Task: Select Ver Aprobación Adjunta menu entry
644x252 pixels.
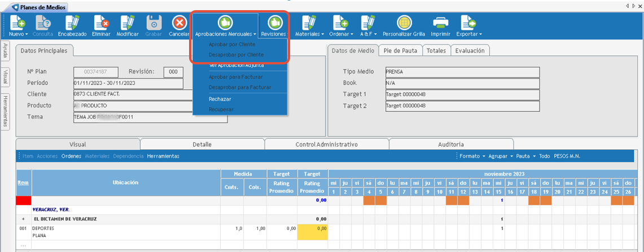Action: pyautogui.click(x=236, y=65)
